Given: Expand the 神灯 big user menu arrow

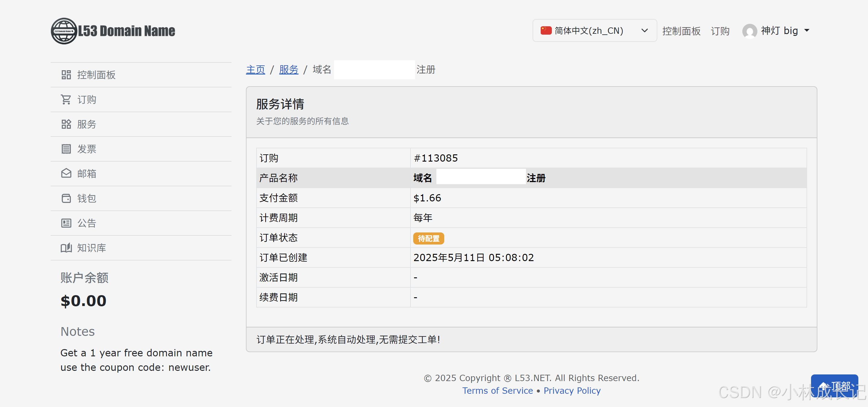Looking at the screenshot, I should coord(807,31).
